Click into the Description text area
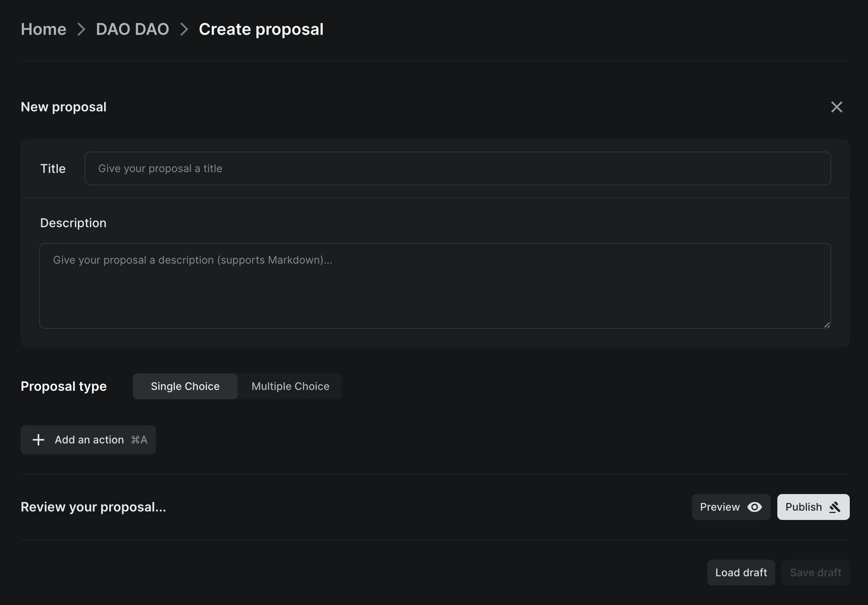Screen dimensions: 868x605 pos(435,286)
